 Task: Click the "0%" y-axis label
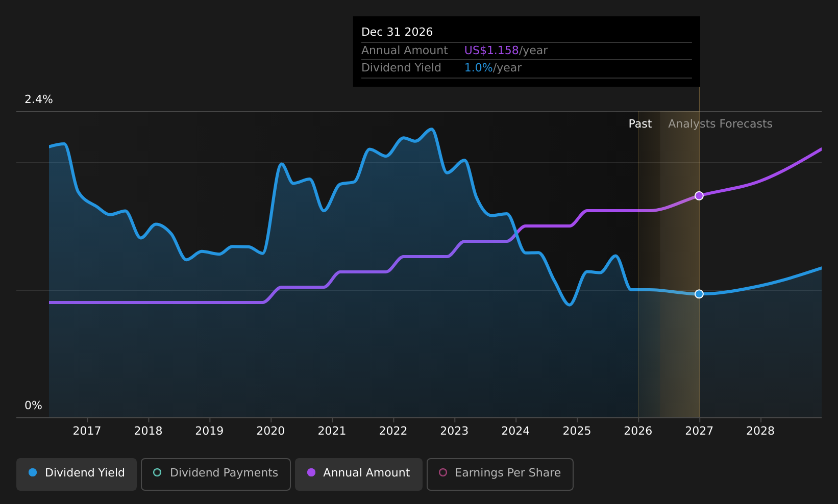34,406
